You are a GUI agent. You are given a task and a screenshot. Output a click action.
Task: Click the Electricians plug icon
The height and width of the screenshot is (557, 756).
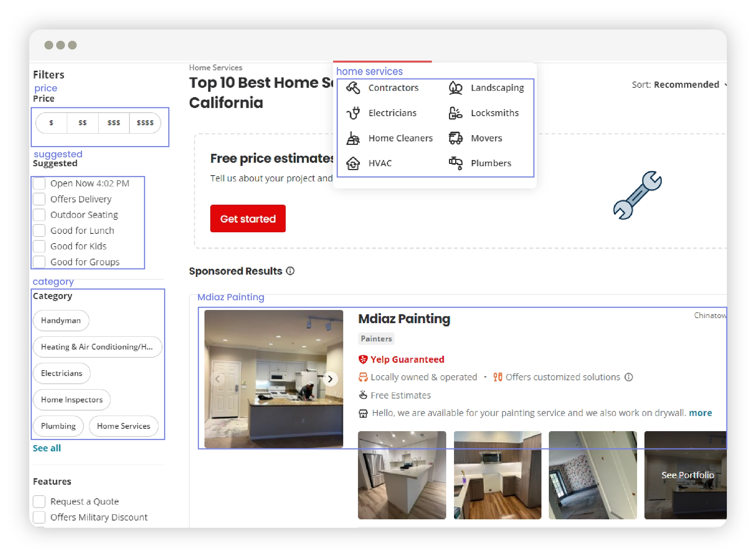[x=353, y=113]
